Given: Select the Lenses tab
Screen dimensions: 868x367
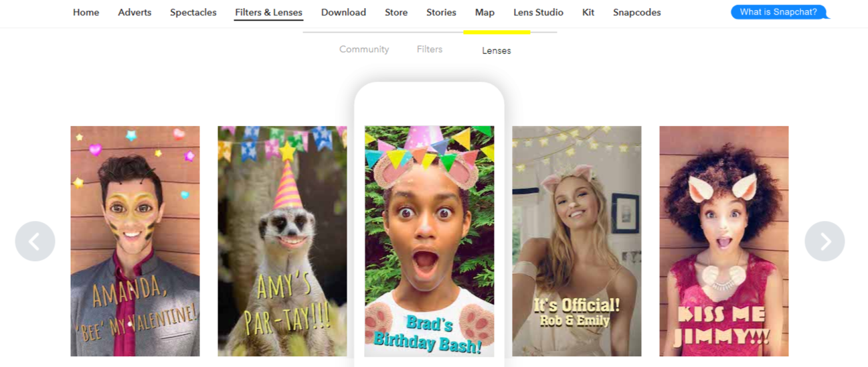Looking at the screenshot, I should 497,51.
